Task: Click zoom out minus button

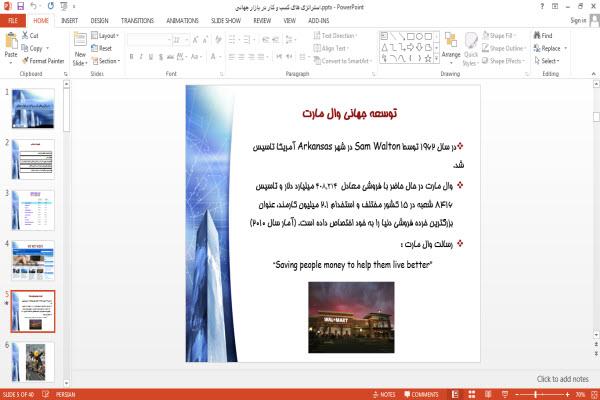Action: click(517, 394)
